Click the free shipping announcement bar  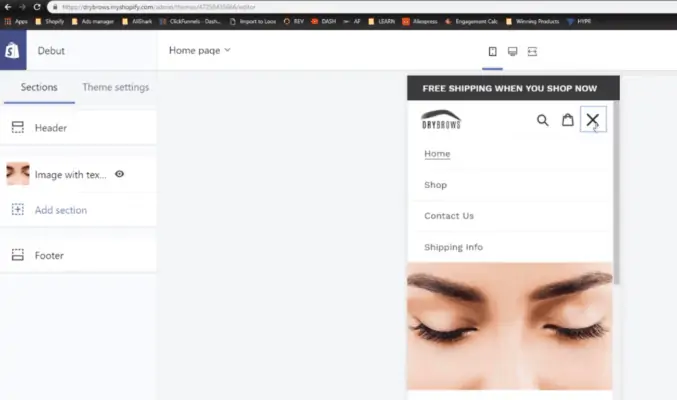point(513,88)
